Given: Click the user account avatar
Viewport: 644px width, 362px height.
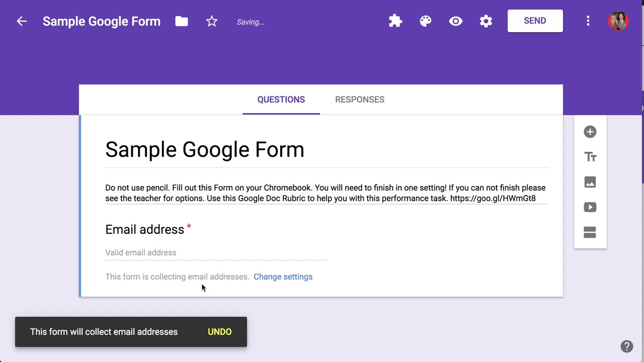Looking at the screenshot, I should [618, 21].
